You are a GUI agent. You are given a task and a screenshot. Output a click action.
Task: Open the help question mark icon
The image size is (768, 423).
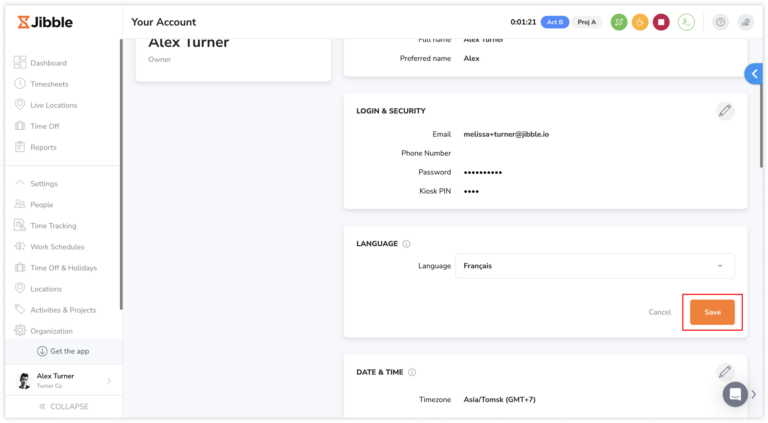(720, 22)
